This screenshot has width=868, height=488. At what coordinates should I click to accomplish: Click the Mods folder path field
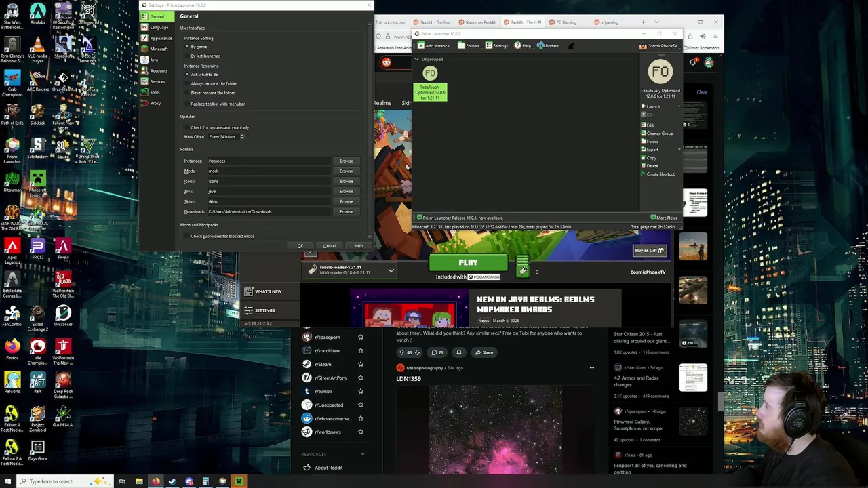269,171
